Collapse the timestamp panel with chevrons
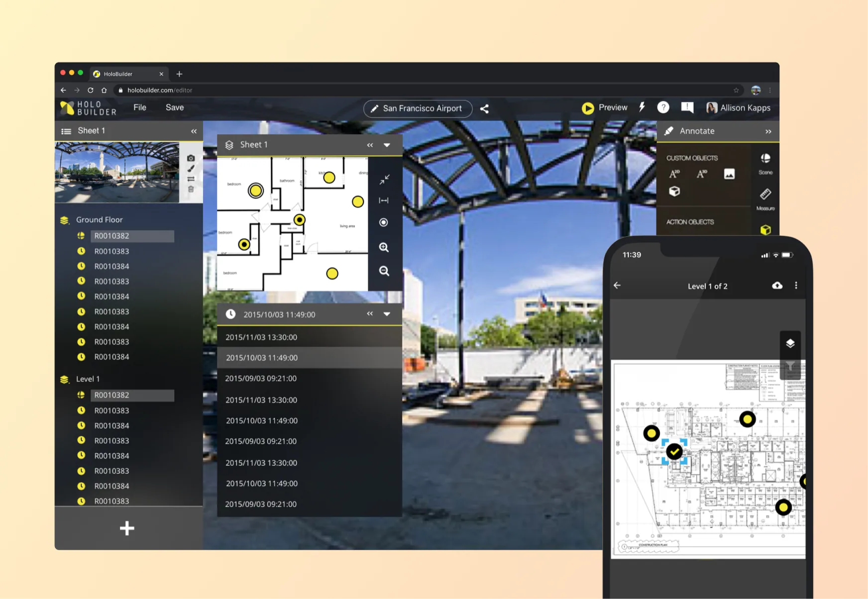The height and width of the screenshot is (599, 868). [x=370, y=313]
